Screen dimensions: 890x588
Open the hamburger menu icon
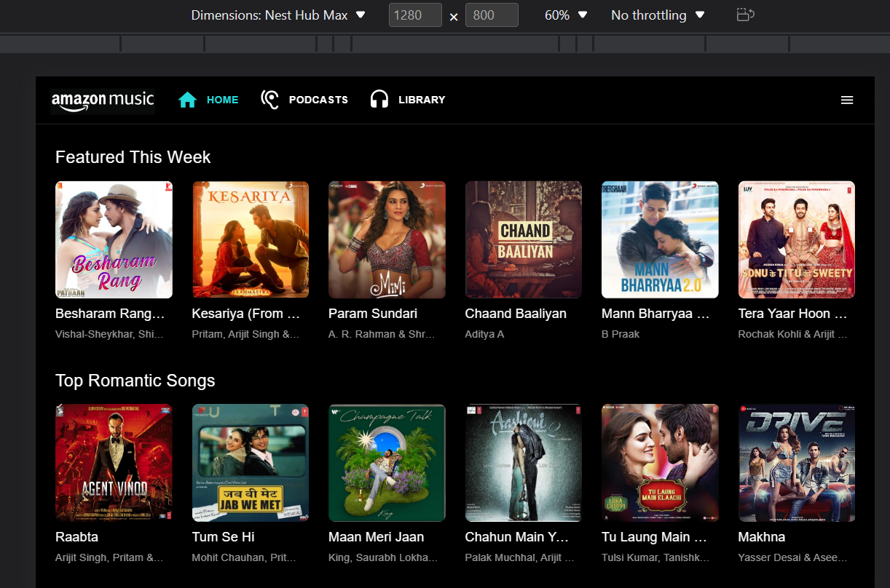point(847,100)
